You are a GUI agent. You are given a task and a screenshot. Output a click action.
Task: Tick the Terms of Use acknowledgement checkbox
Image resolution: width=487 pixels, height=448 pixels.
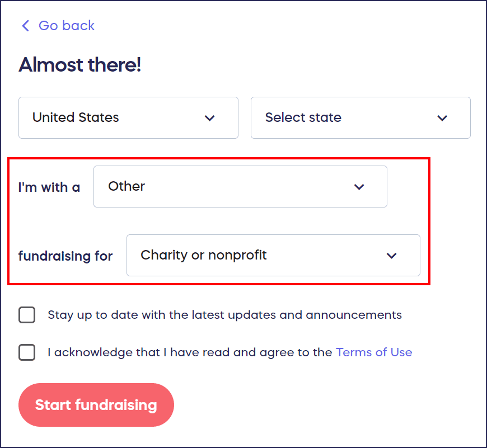27,352
